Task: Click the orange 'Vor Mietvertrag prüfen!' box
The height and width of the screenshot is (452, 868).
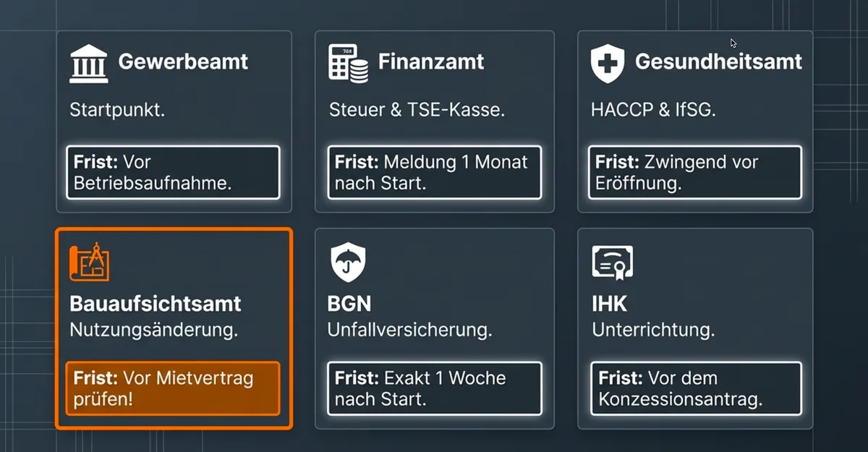Action: coord(172,388)
